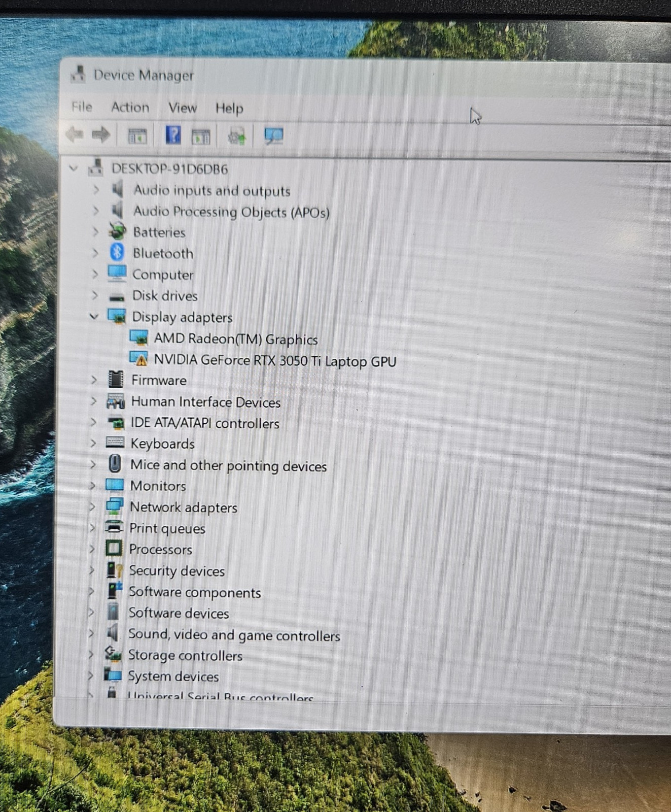Click the Processors category icon

click(114, 548)
